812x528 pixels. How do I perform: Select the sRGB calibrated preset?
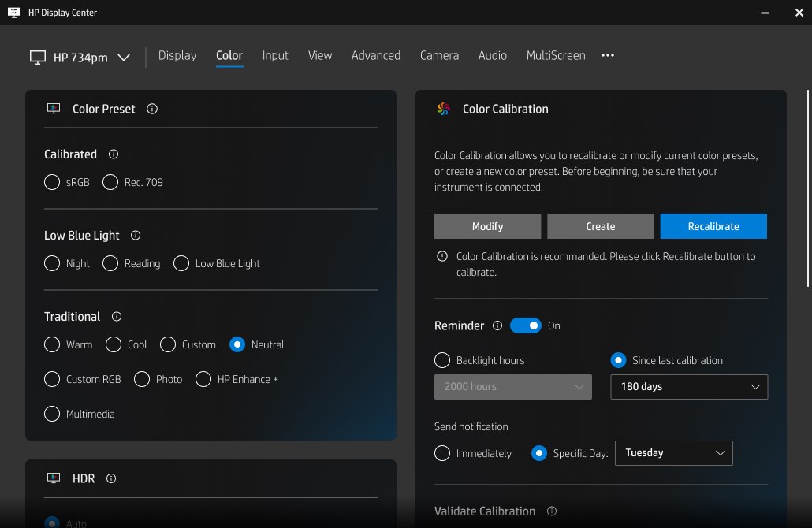click(52, 182)
